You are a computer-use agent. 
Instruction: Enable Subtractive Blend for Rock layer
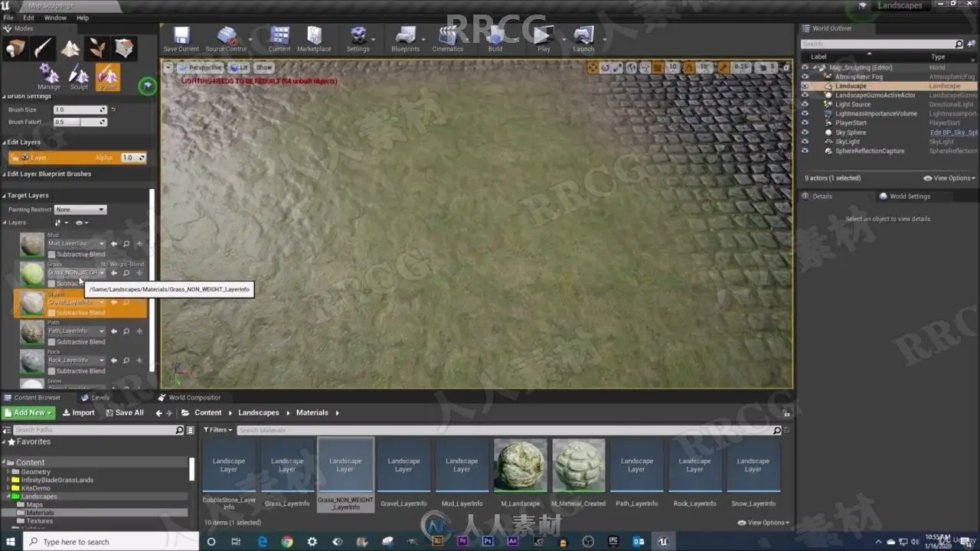[52, 371]
